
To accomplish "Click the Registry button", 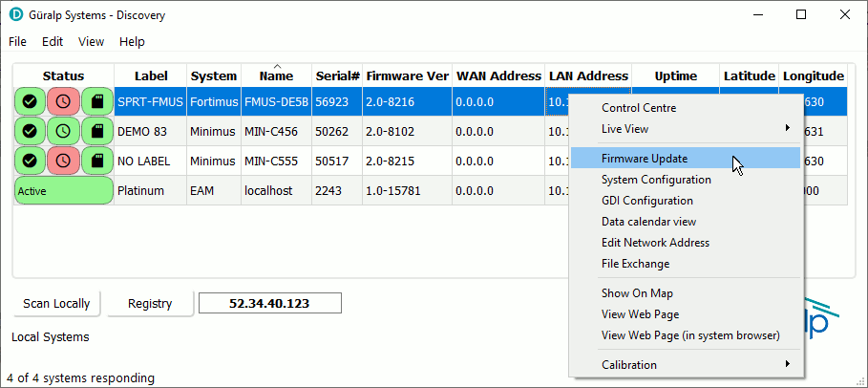I will point(150,304).
